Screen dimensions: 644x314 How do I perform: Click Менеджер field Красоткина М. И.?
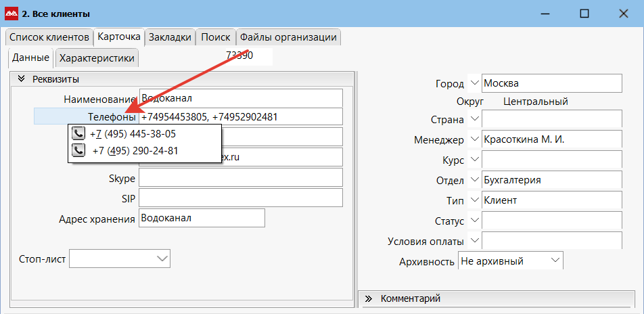(x=552, y=139)
